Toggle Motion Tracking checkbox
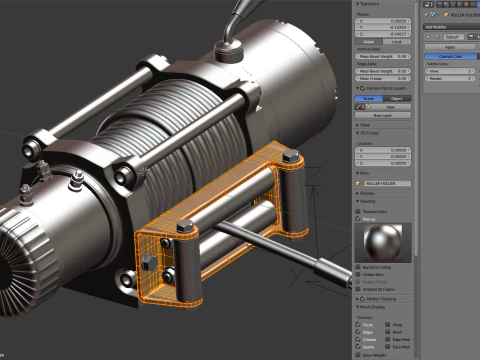This screenshot has width=480, height=360. pyautogui.click(x=363, y=299)
